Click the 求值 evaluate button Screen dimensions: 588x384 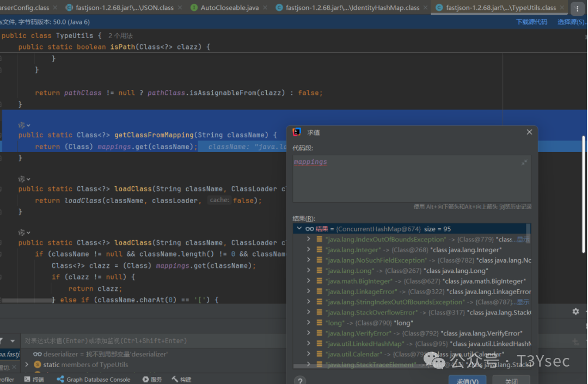point(467,381)
